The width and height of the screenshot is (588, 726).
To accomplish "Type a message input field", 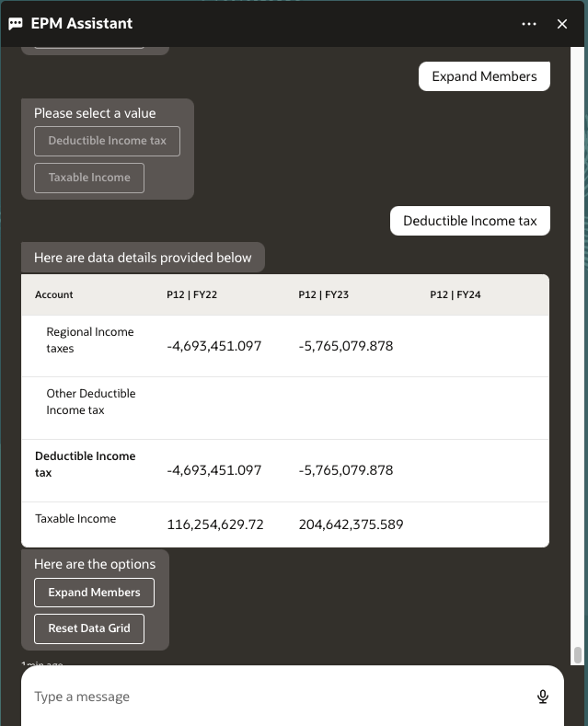I will 276,697.
